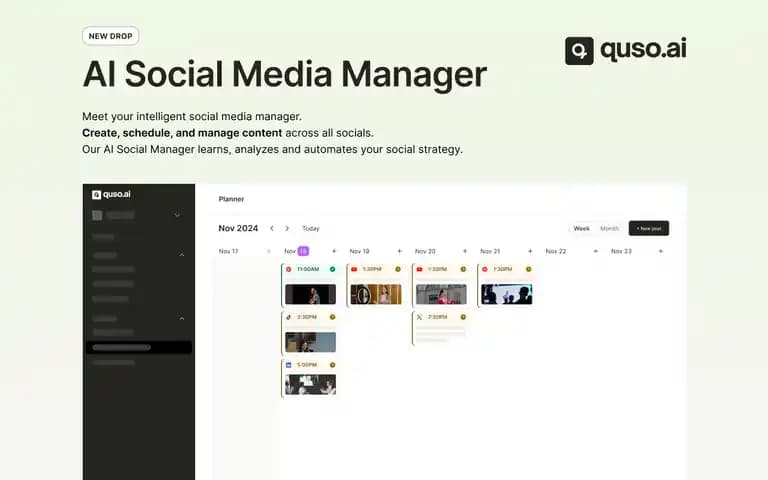This screenshot has width=768, height=480.
Task: Open the workspace dropdown in the sidebar
Action: coord(177,215)
